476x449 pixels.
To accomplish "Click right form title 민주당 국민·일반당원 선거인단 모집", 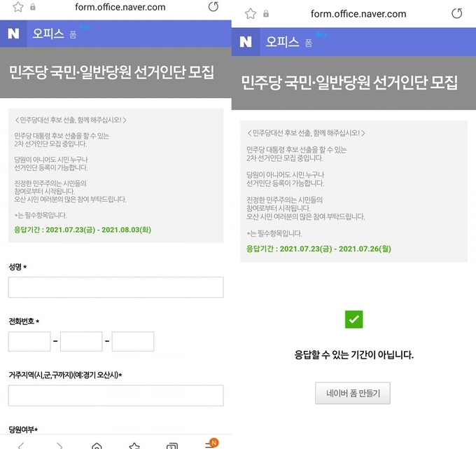I will coord(349,83).
